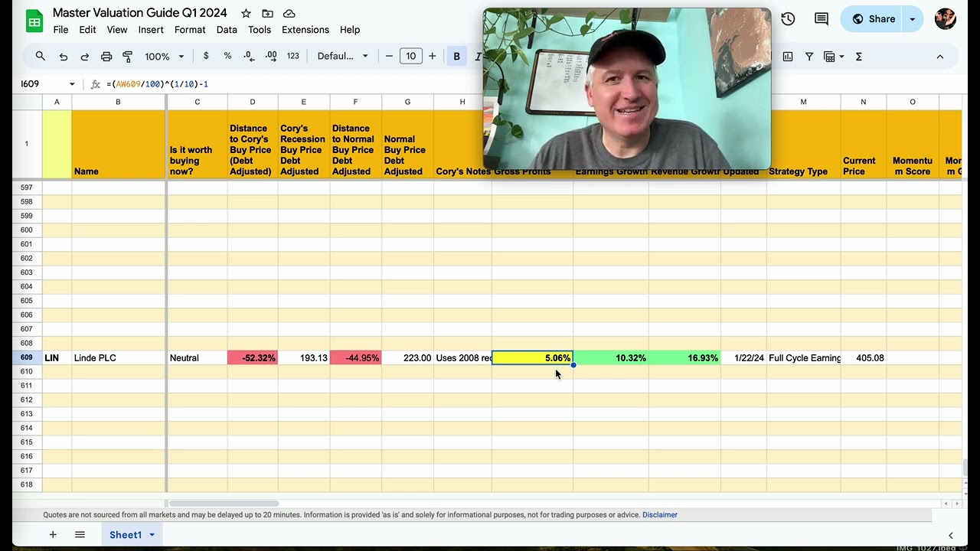Click the horizontal scrollbar thumb
This screenshot has width=980, height=551.
click(224, 504)
